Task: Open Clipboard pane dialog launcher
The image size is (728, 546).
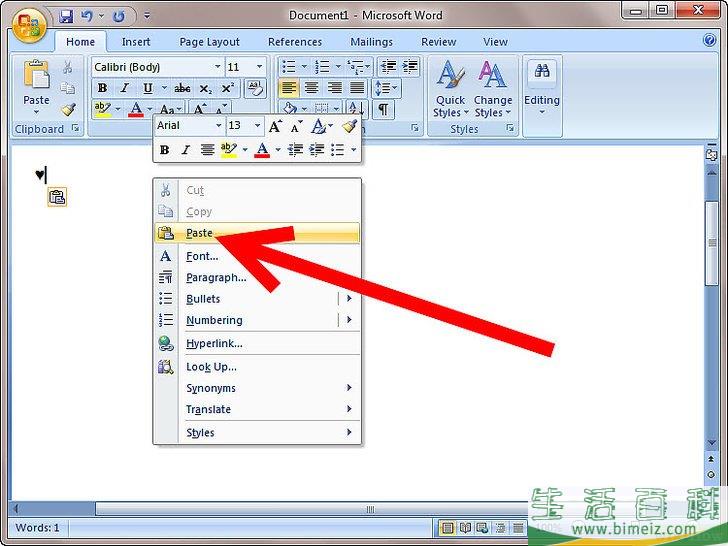Action: pyautogui.click(x=76, y=128)
